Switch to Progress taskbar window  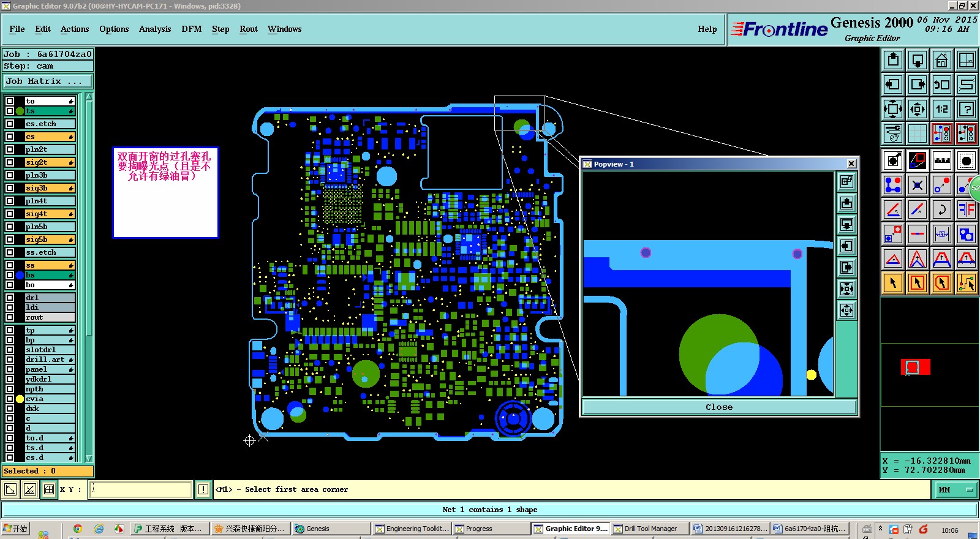491,529
